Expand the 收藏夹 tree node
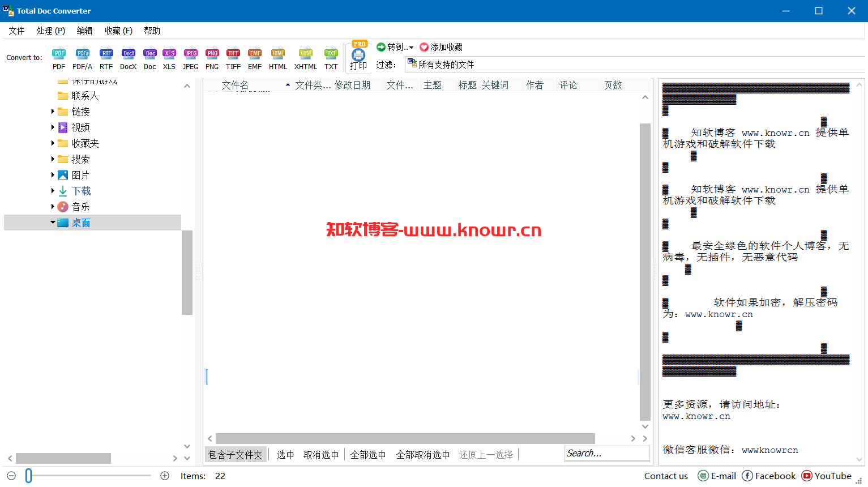868x487 pixels. [53, 143]
